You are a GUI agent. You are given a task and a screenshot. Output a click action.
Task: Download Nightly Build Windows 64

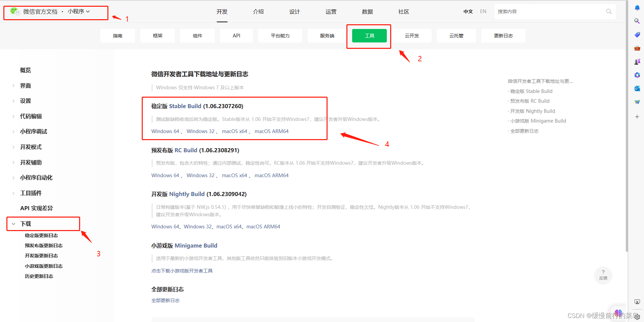tap(165, 227)
